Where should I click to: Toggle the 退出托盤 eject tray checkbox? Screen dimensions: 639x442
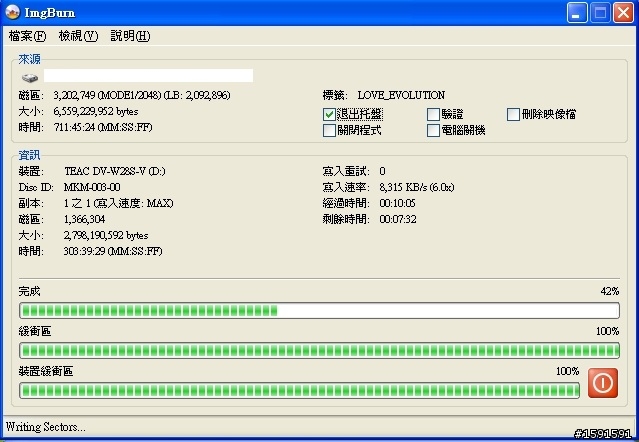[329, 114]
